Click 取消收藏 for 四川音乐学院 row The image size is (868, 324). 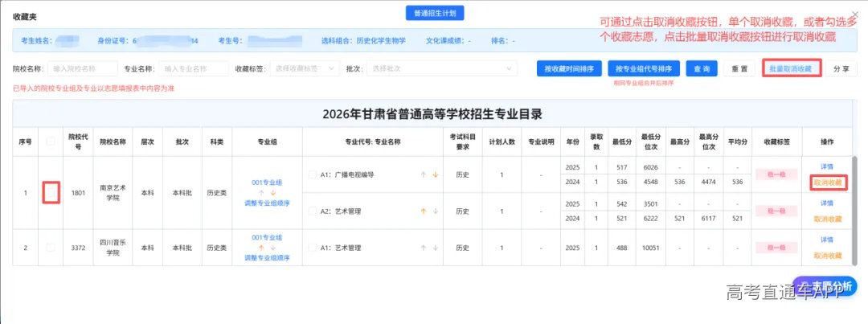[x=827, y=256]
